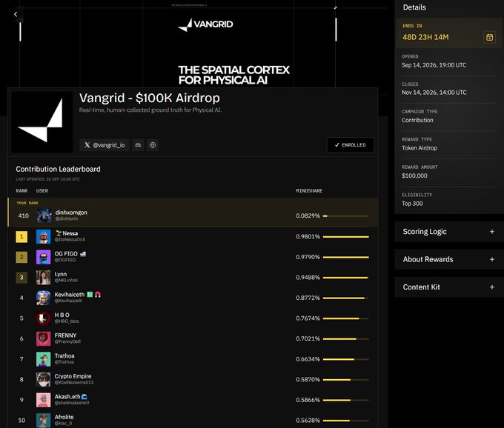This screenshot has height=428, width=504.
Task: Open Trathoa's avatar
Action: click(44, 359)
